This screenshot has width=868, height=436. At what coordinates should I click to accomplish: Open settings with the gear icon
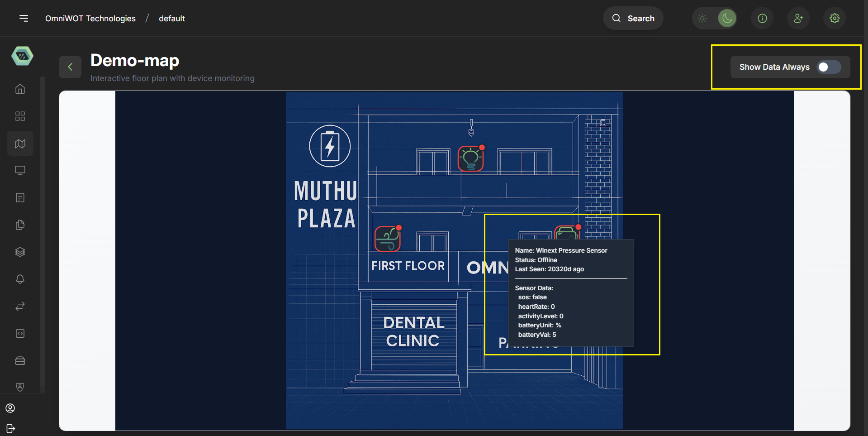835,18
